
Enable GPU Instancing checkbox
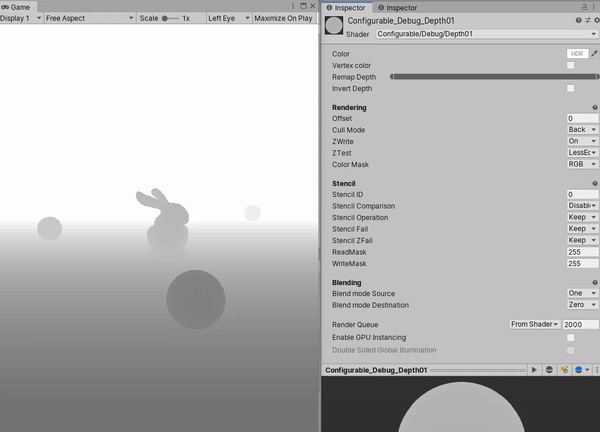[571, 337]
